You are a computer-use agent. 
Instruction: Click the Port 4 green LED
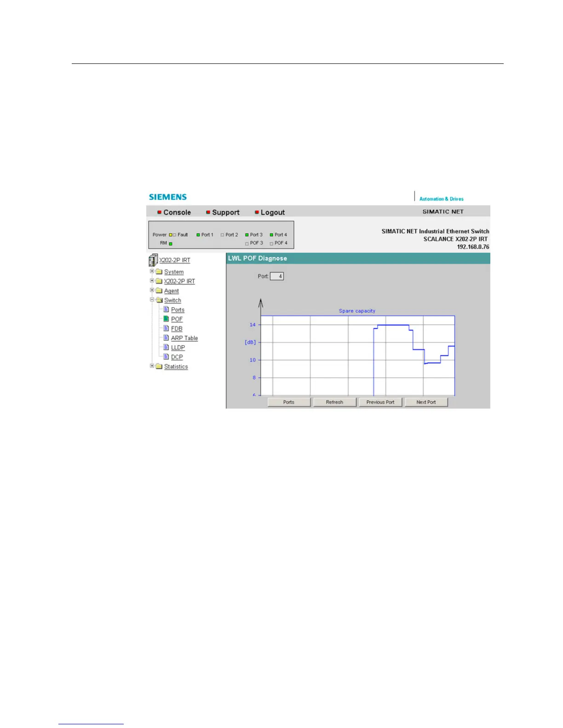271,235
